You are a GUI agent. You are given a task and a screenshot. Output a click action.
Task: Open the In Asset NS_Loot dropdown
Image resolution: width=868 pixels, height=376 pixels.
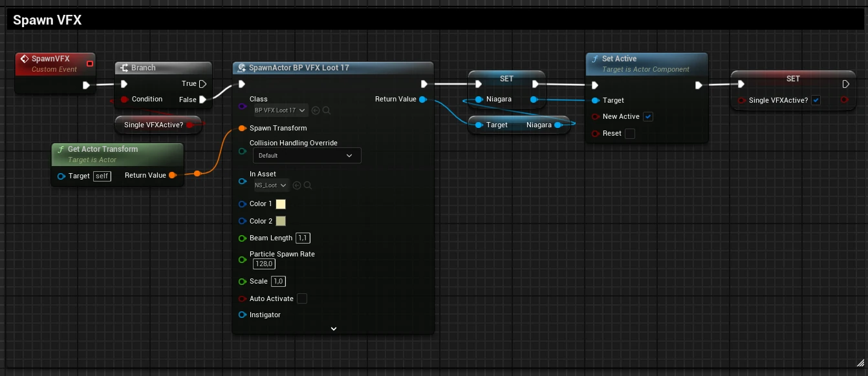click(x=271, y=185)
